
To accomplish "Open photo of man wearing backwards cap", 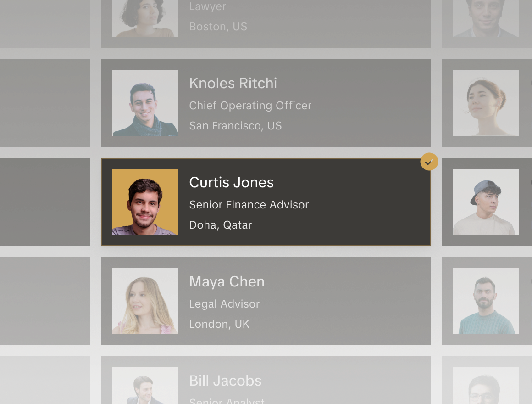I will click(486, 202).
